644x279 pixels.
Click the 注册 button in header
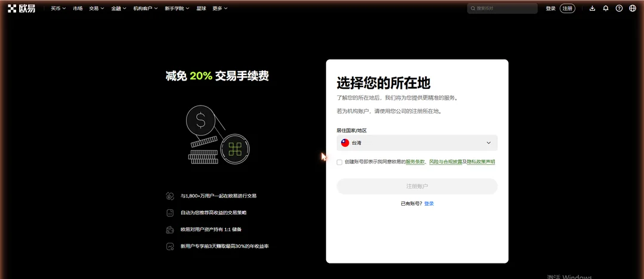coord(567,8)
